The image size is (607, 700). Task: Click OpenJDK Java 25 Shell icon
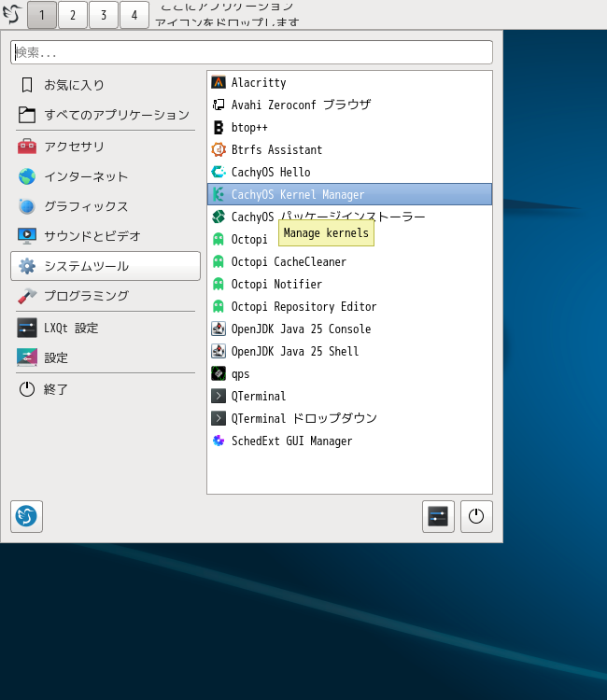[x=219, y=351]
